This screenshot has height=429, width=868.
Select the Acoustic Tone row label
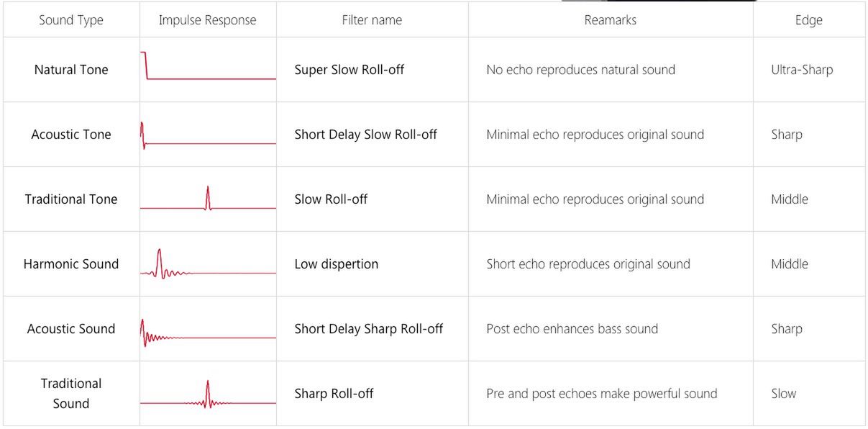pos(71,135)
